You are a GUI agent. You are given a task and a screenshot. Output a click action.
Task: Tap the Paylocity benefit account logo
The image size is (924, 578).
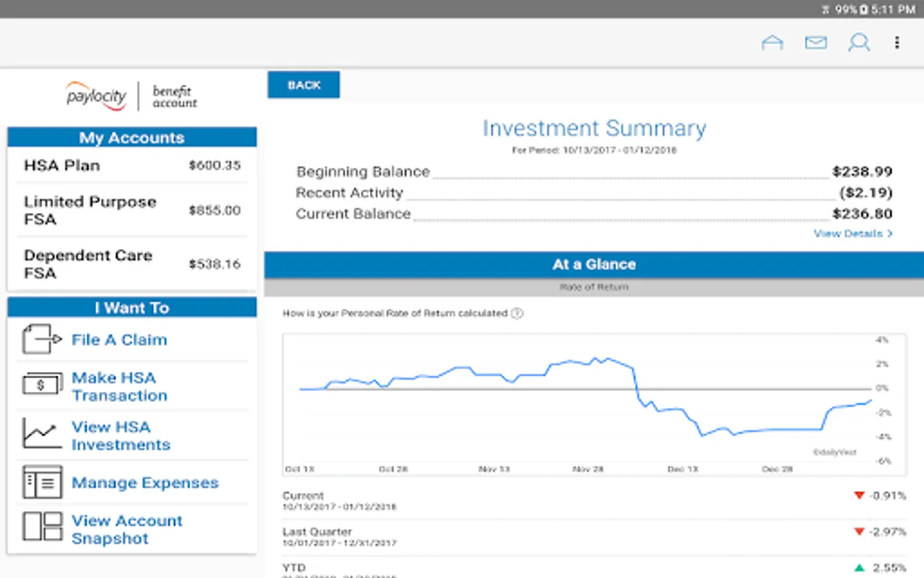click(x=132, y=96)
